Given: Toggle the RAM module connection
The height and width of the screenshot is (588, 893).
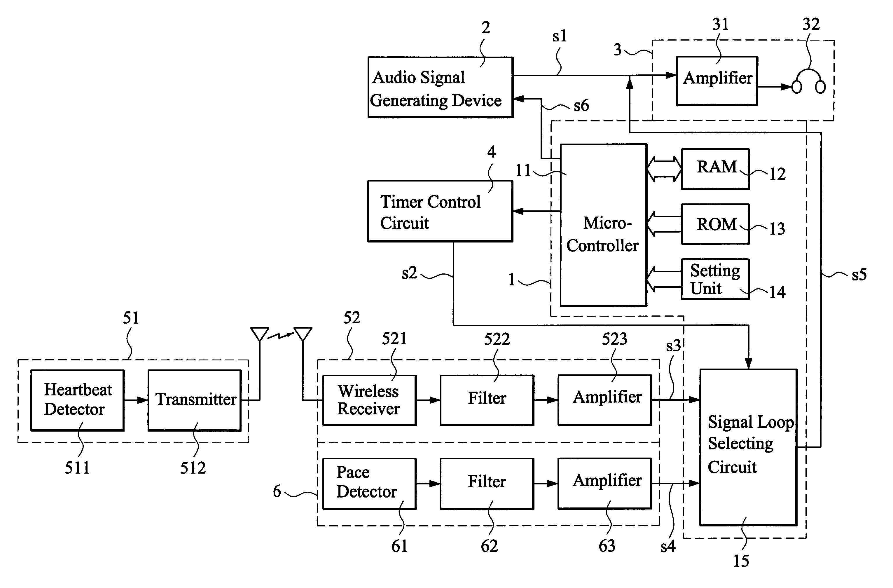Looking at the screenshot, I should (663, 167).
